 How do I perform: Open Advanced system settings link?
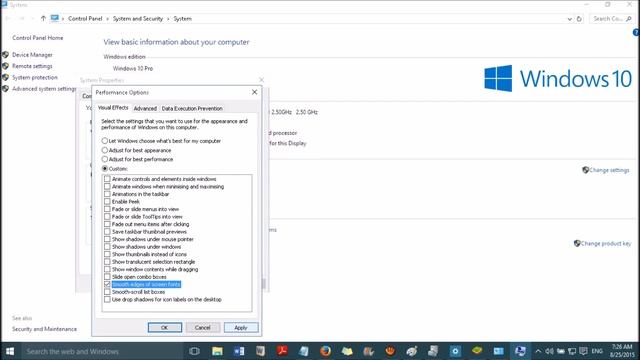pyautogui.click(x=44, y=89)
